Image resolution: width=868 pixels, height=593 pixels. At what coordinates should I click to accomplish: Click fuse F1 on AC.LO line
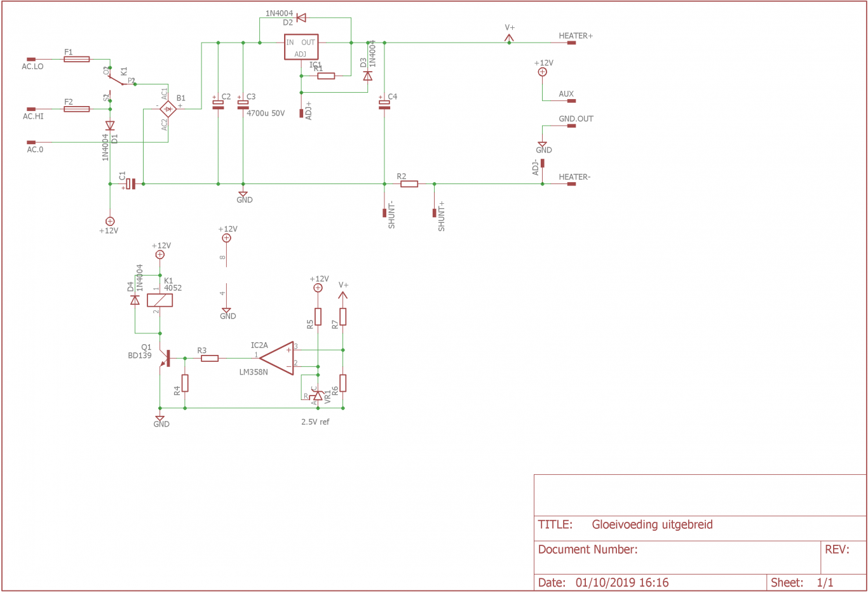coord(76,59)
